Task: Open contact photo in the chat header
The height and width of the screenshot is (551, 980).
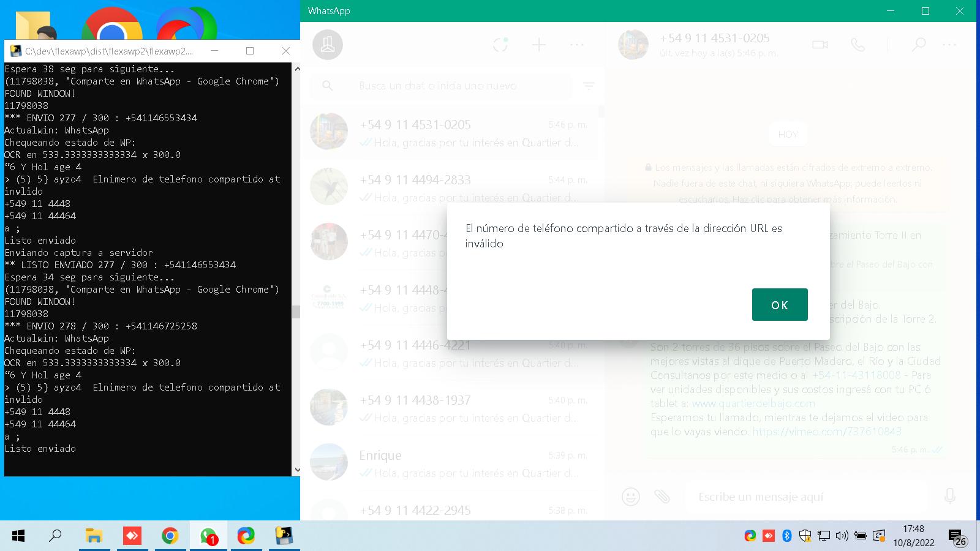Action: coord(633,45)
